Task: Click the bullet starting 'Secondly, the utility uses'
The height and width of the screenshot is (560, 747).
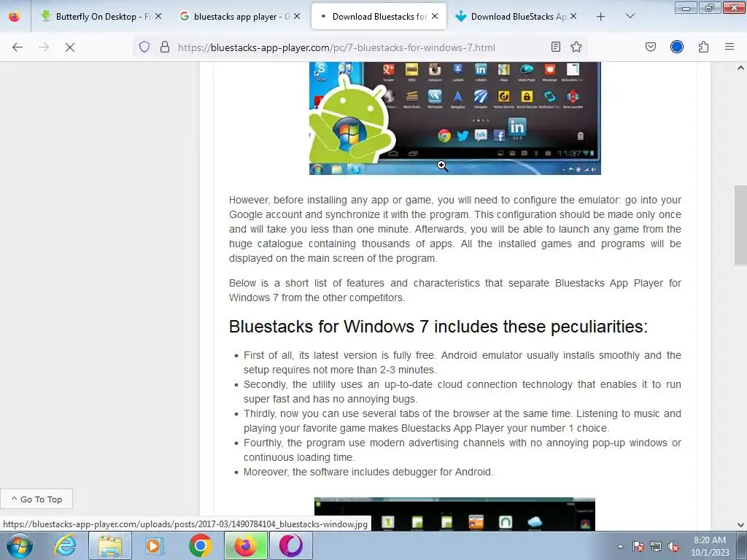Action: (x=462, y=392)
